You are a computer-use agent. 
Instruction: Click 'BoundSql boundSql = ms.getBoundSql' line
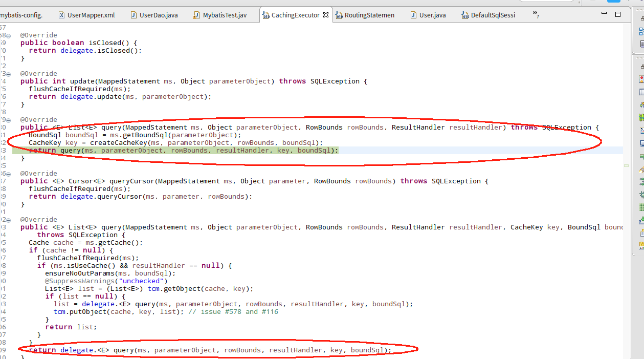[135, 135]
